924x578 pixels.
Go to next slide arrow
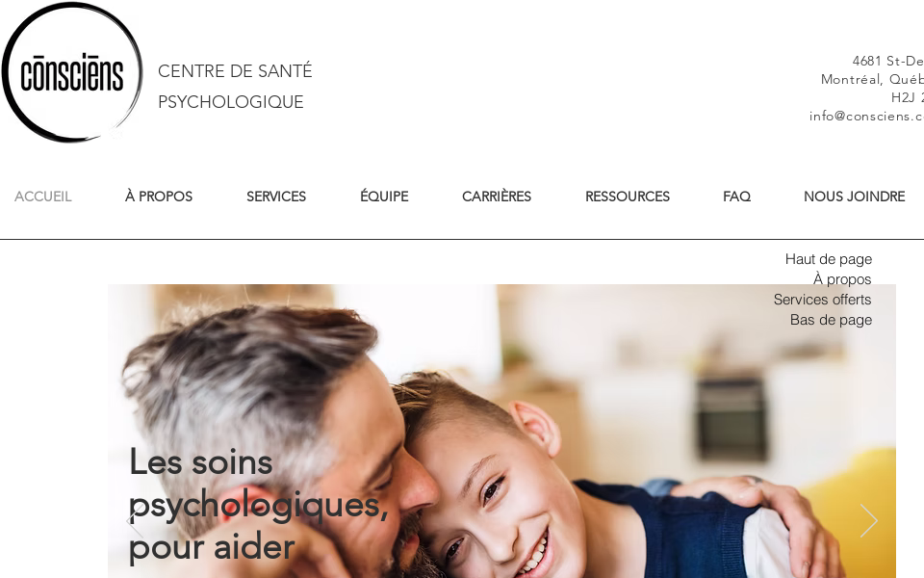[x=868, y=521]
